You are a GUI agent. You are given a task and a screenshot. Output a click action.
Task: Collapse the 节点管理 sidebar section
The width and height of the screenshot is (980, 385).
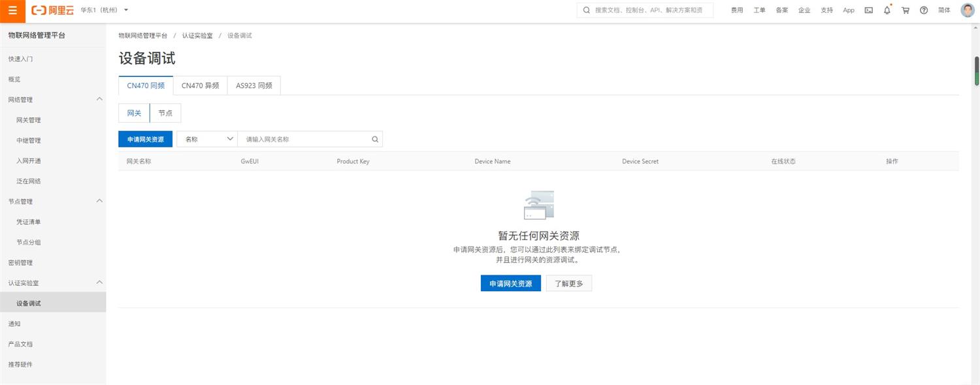coord(99,201)
